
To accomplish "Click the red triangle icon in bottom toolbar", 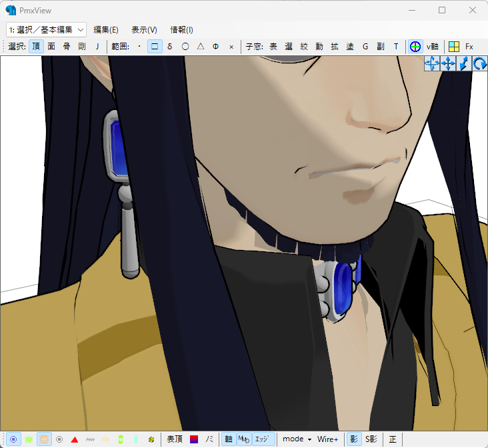I will (75, 439).
